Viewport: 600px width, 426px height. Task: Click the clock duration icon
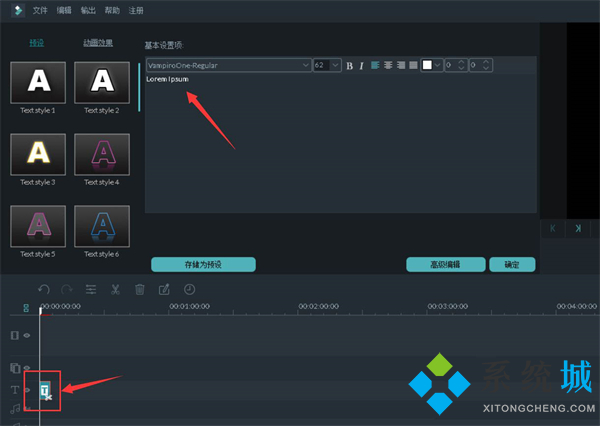pyautogui.click(x=189, y=289)
